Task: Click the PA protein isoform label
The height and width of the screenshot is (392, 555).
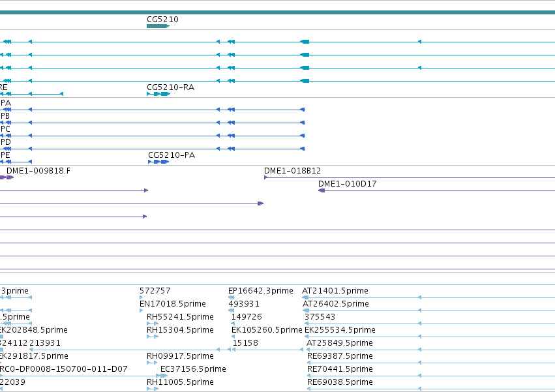Action: (6, 103)
